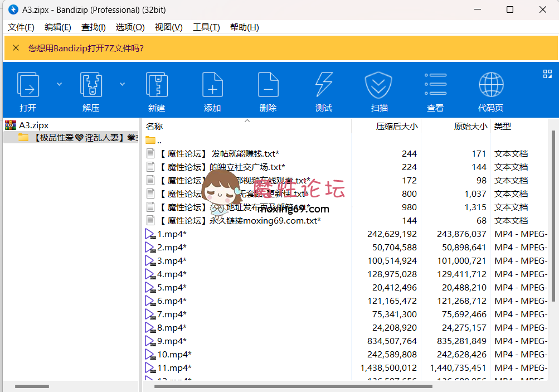Select the file named 6.mp4
This screenshot has width=559, height=392.
[172, 301]
